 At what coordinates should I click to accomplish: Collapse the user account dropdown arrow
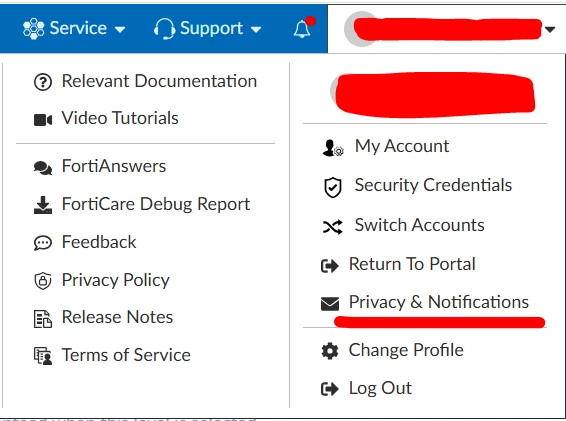point(550,29)
